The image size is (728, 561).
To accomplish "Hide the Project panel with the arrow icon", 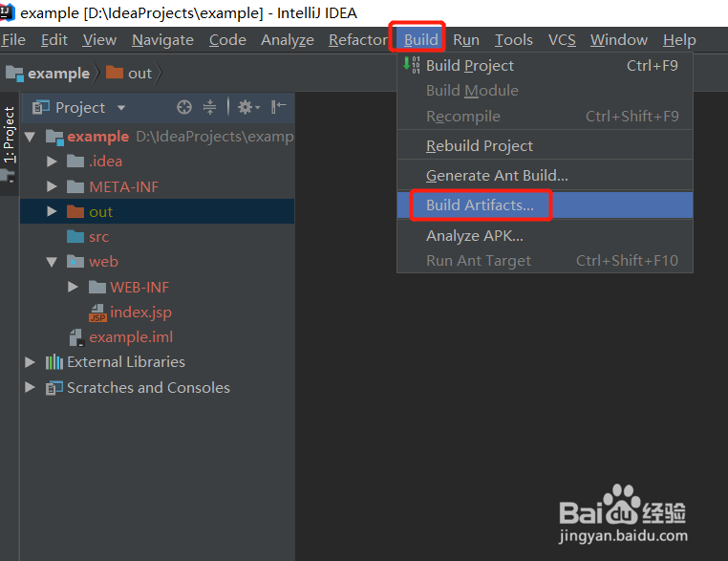I will coord(279,107).
